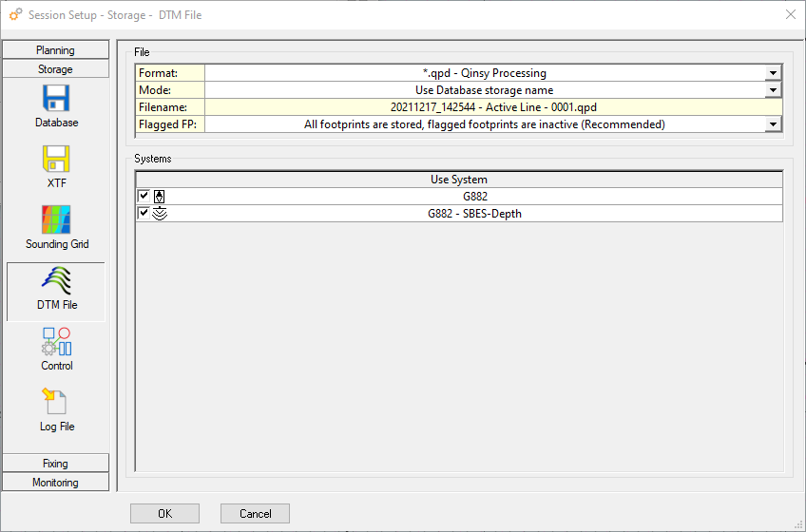Click the '*.qpd - Qinsy Processing' format value
Viewport: 806px width, 532px height.
coord(485,73)
